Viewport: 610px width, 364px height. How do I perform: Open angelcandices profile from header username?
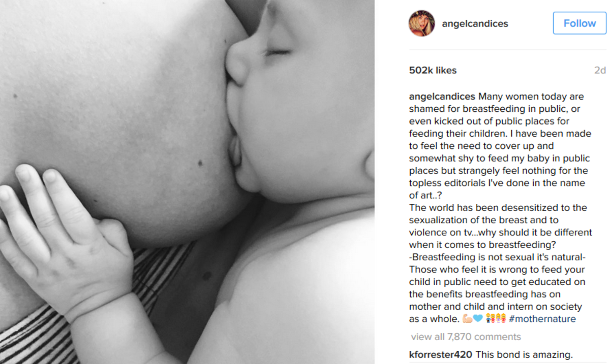(475, 23)
